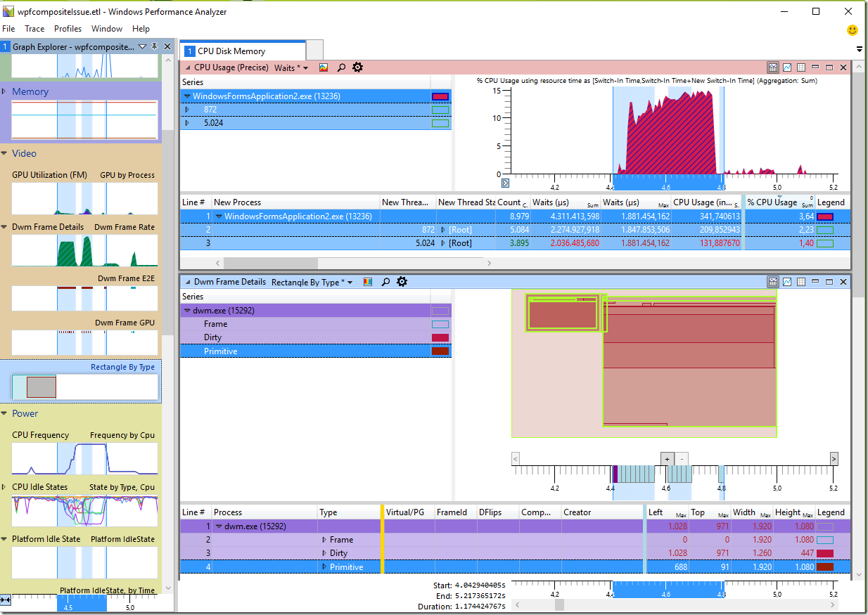Click color swatch for series 5.024
This screenshot has height=615, width=868.
click(x=440, y=123)
